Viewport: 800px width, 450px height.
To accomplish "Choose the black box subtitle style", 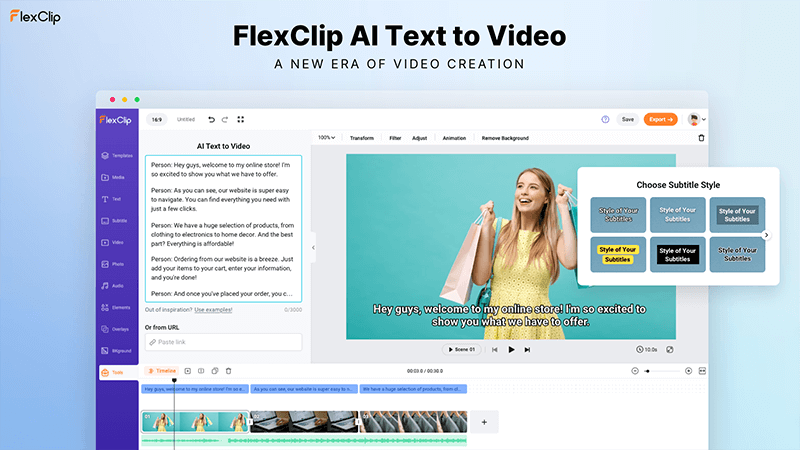I will pyautogui.click(x=678, y=254).
